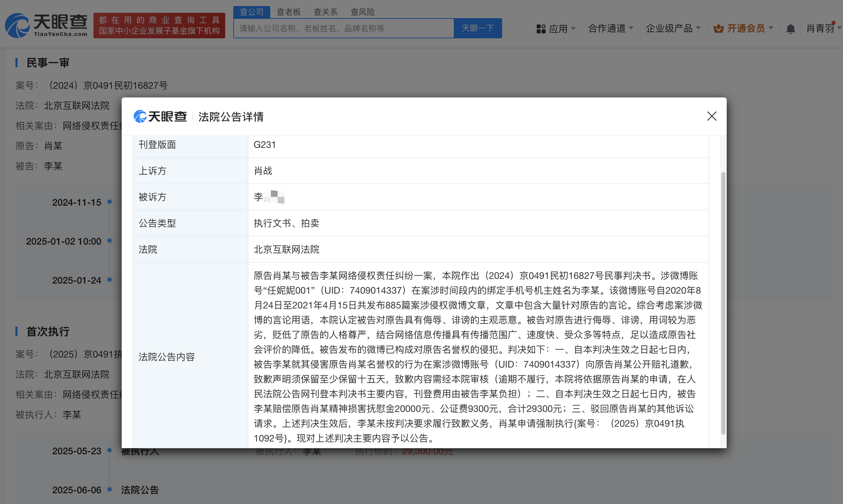Click the TianYanCha logo in header
This screenshot has height=504, width=843.
(46, 25)
